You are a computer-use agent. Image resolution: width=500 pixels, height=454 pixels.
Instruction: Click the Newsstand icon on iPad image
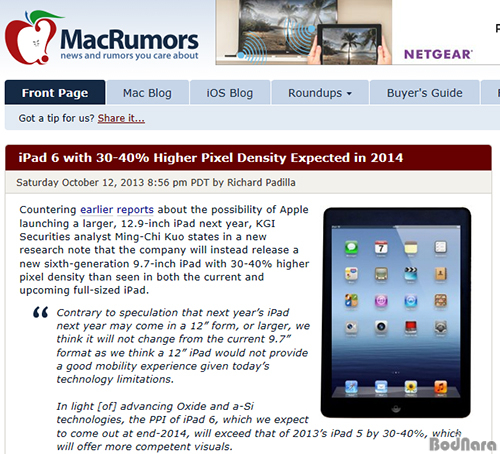pyautogui.click(x=440, y=301)
